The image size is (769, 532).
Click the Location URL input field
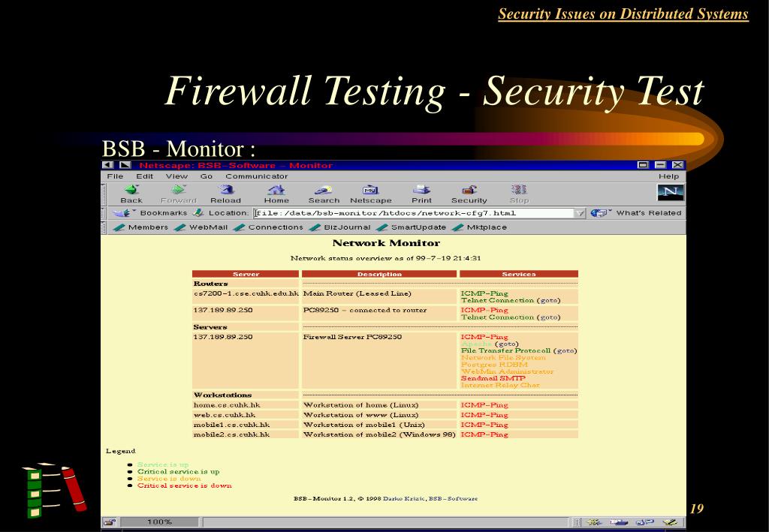click(415, 213)
